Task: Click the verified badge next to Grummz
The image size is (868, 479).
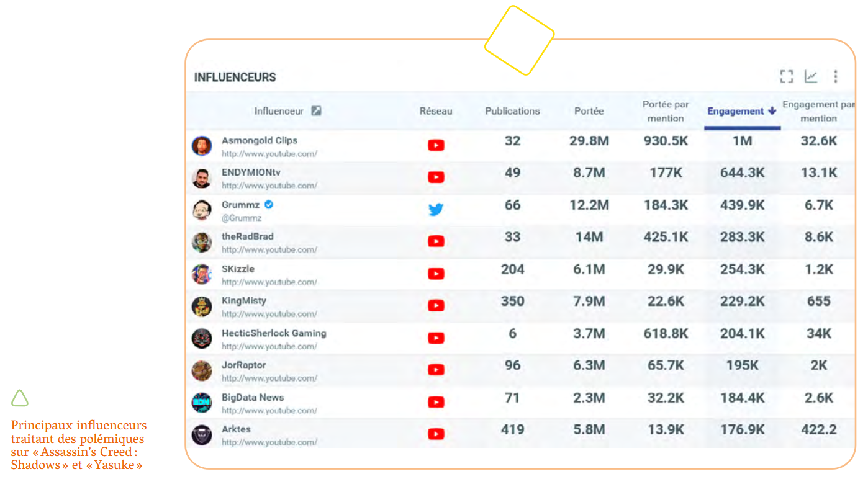Action: (269, 204)
